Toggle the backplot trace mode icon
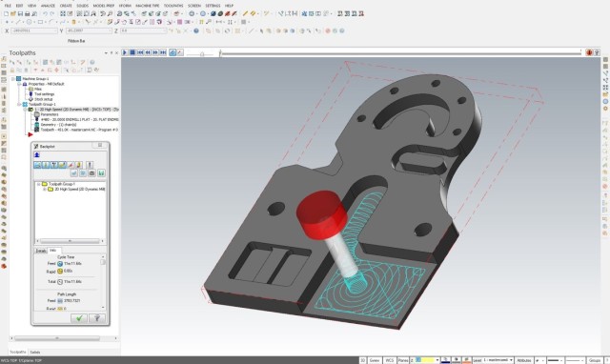The height and width of the screenshot is (364, 610). [173, 52]
